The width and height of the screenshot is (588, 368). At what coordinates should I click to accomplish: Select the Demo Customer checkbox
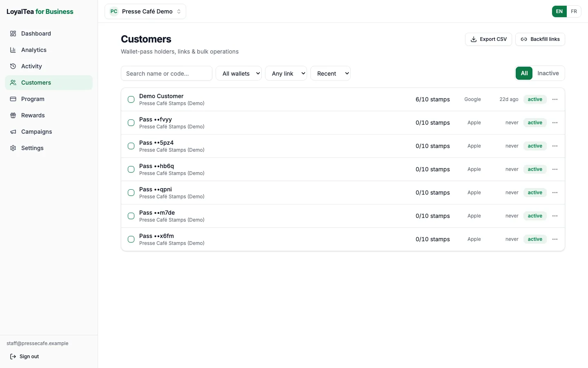(131, 99)
